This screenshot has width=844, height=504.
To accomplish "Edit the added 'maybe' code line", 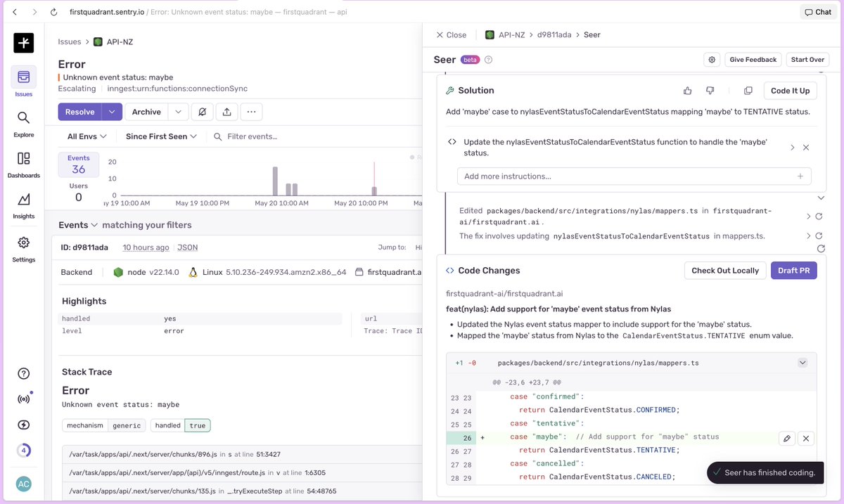I will coord(787,439).
